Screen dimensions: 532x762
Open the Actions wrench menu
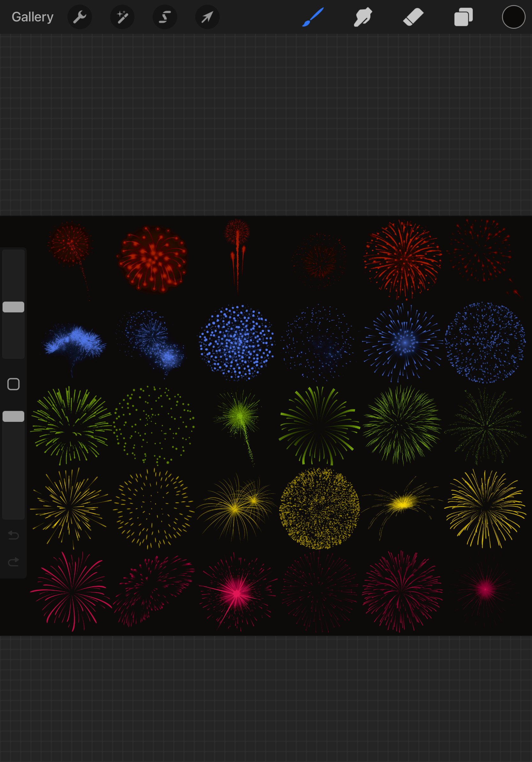80,17
